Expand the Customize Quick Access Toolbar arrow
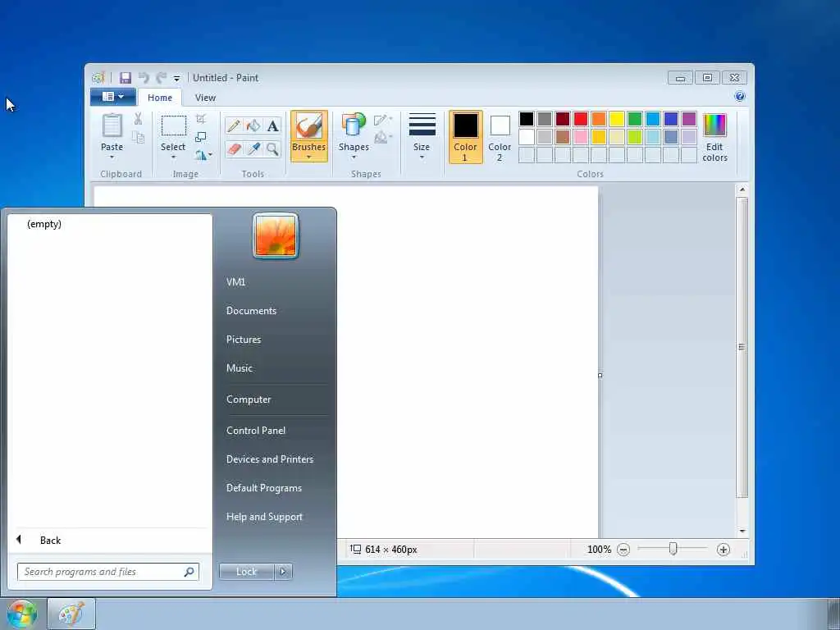 [x=177, y=79]
